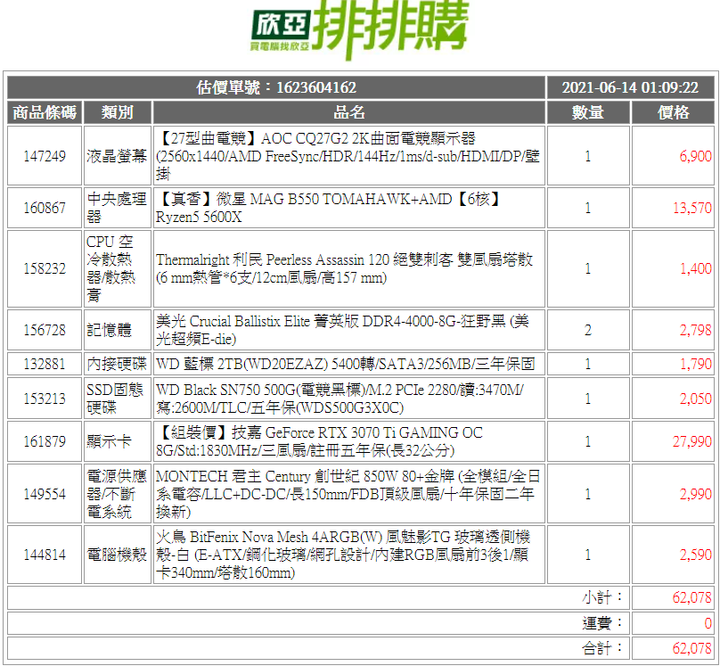This screenshot has width=720, height=666.
Task: Click the price 13,570
Action: (692, 208)
